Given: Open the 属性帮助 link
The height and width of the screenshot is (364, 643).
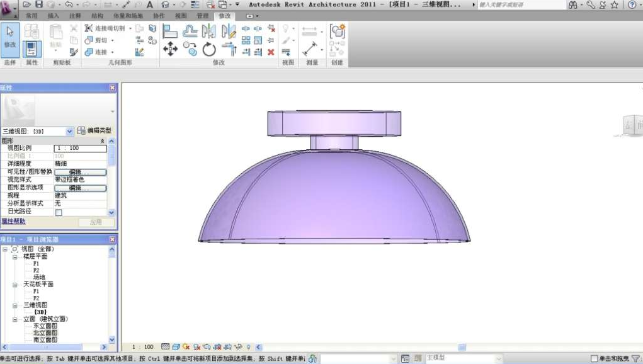Looking at the screenshot, I should (13, 221).
